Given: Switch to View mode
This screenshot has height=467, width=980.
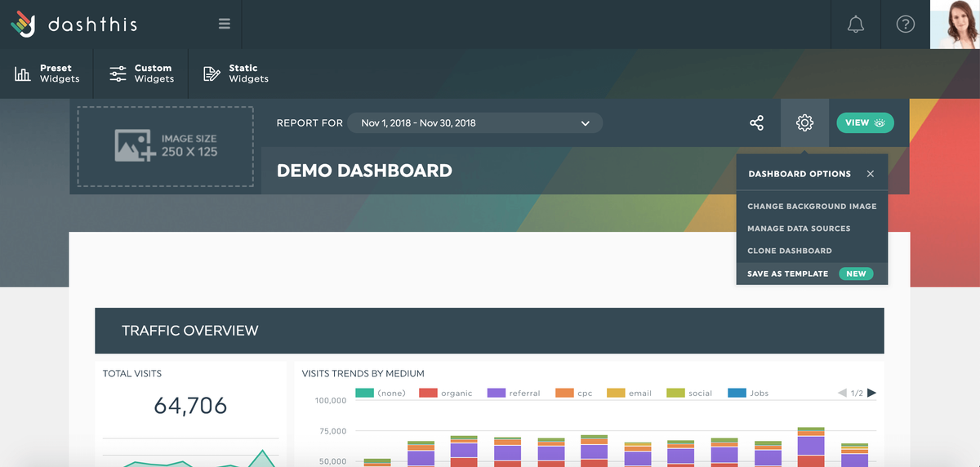Looking at the screenshot, I should (x=865, y=123).
